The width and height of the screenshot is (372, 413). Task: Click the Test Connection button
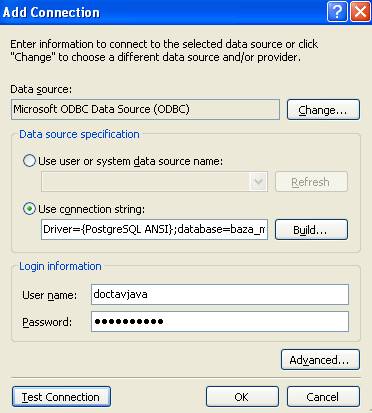(x=61, y=397)
